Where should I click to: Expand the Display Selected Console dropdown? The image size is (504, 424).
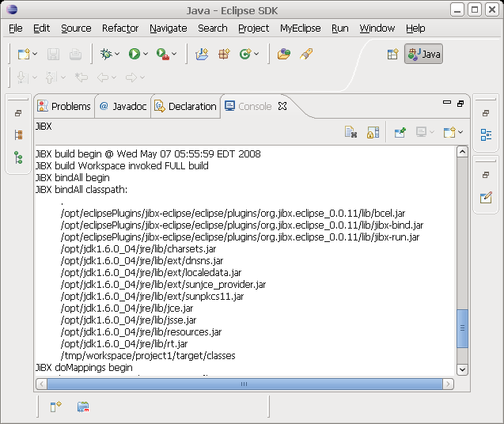point(432,132)
